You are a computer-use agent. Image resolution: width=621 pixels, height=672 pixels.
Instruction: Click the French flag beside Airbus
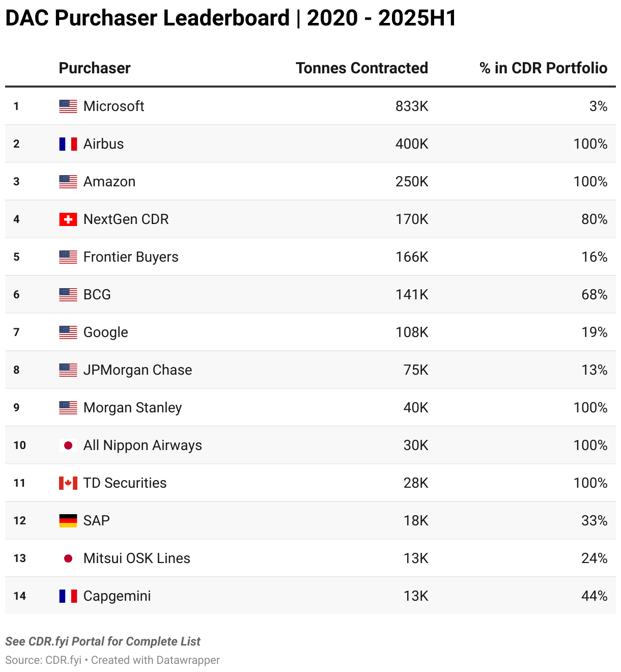click(68, 144)
